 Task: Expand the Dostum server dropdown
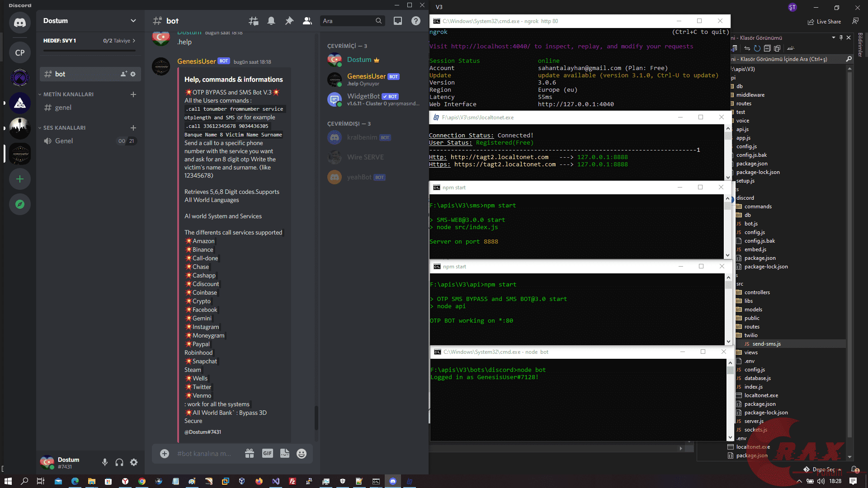[x=133, y=21]
